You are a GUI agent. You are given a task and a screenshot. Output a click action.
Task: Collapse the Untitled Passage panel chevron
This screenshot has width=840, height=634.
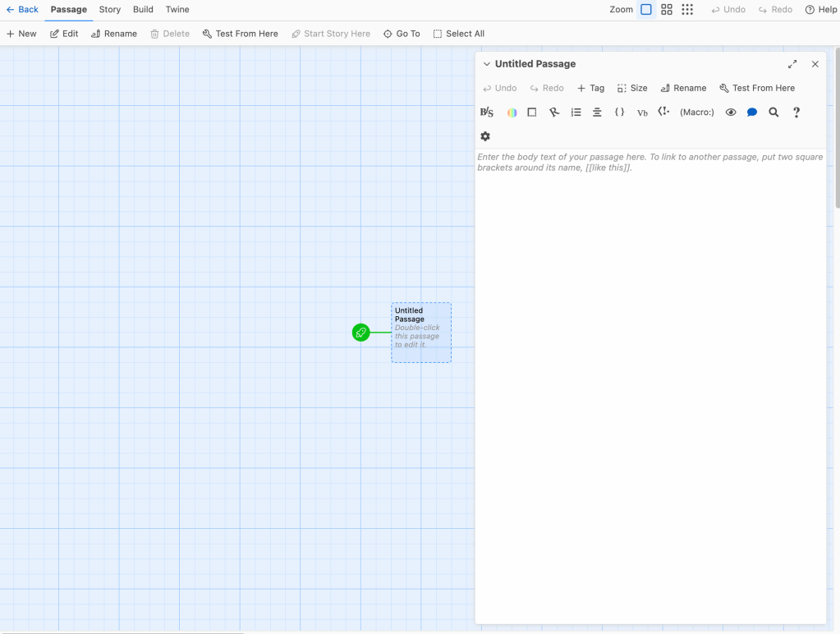click(487, 64)
